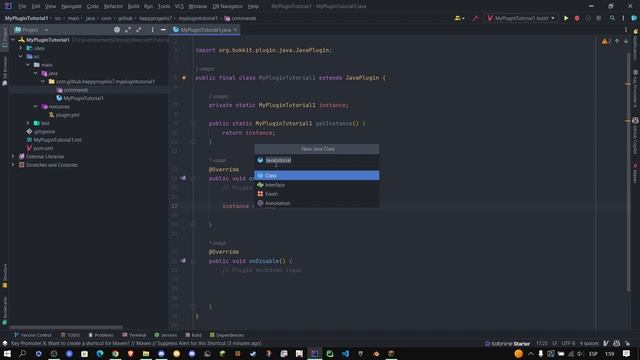Open the DB Navigator menu
This screenshot has height=360, width=640.
[227, 6]
